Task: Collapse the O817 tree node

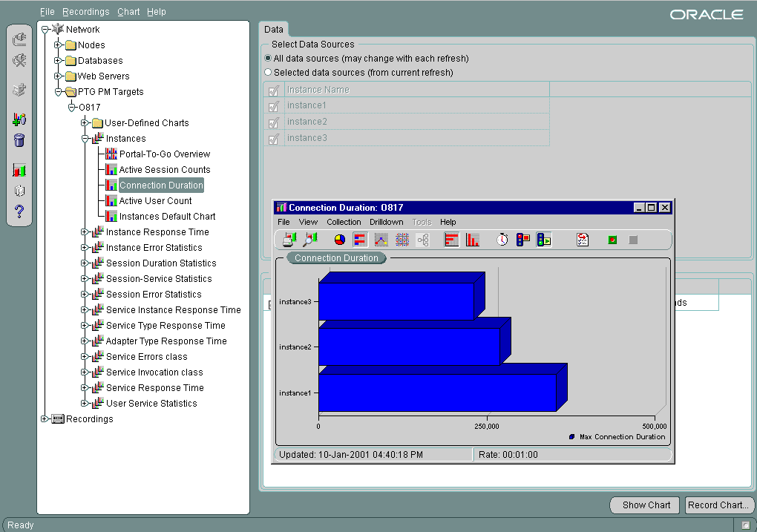Action: [x=71, y=107]
